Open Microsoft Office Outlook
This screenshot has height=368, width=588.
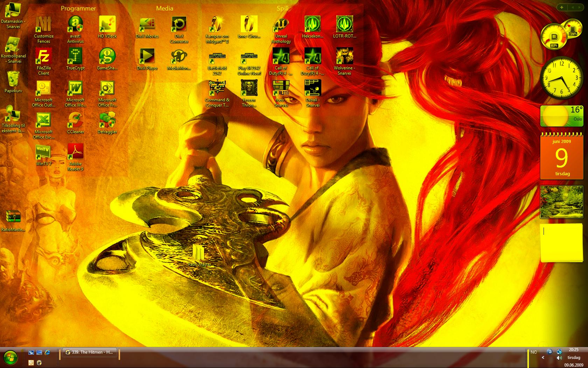tap(43, 94)
